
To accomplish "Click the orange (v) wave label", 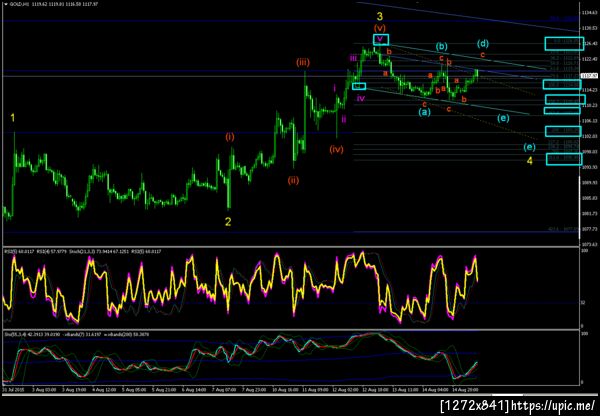I will coord(380,28).
